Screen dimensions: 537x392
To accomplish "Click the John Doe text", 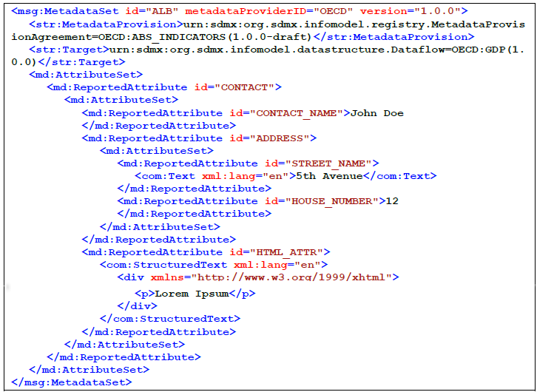I will click(377, 113).
